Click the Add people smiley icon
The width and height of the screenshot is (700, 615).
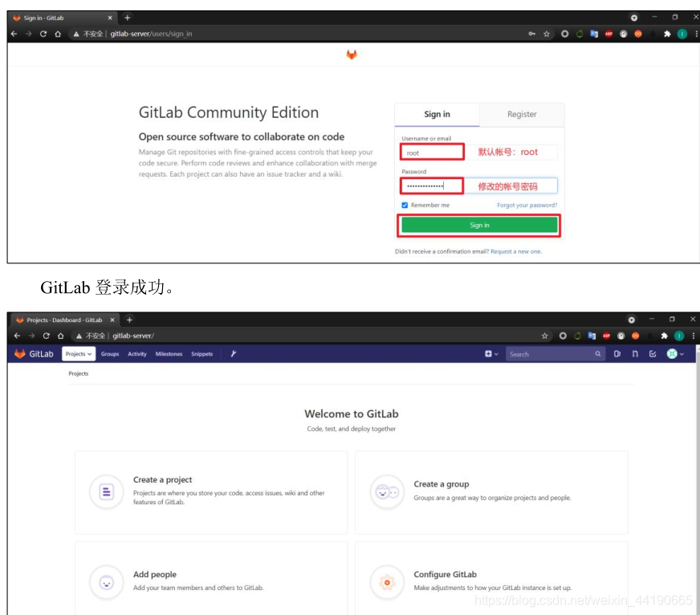pos(106,582)
